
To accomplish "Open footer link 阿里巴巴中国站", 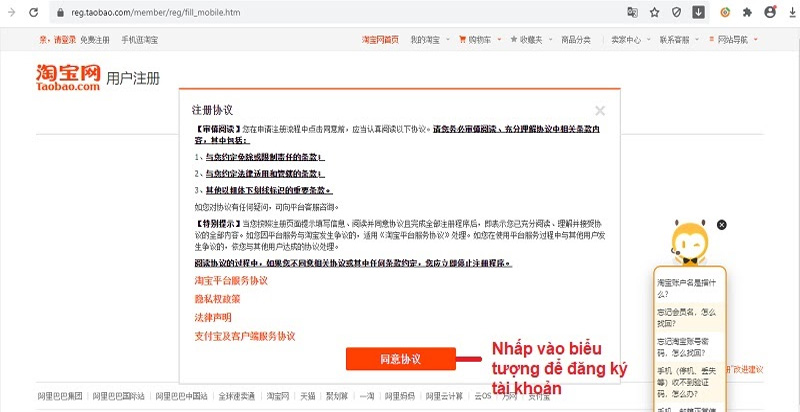I will point(182,396).
